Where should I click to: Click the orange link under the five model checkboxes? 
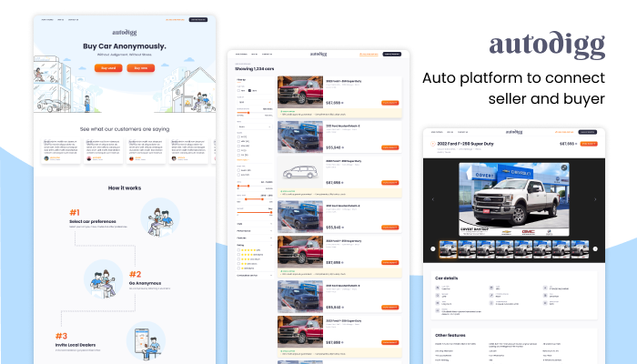point(243,159)
